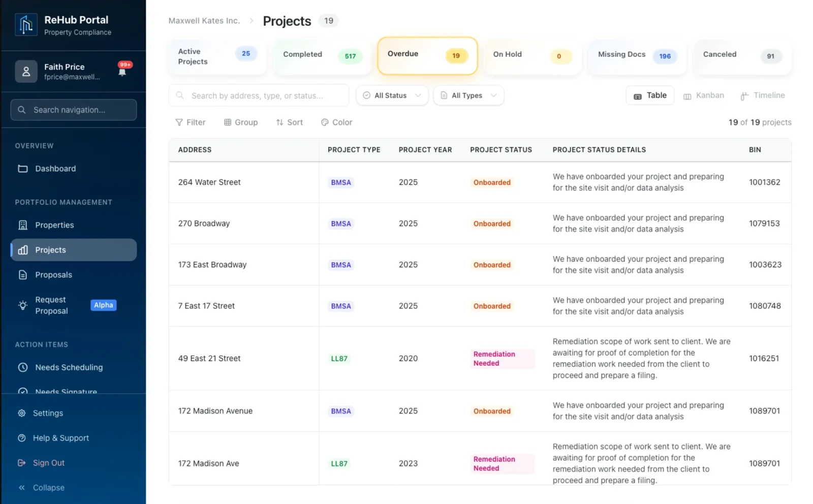The image size is (813, 504).
Task: Select Projects in sidebar navigation
Action: click(x=74, y=250)
